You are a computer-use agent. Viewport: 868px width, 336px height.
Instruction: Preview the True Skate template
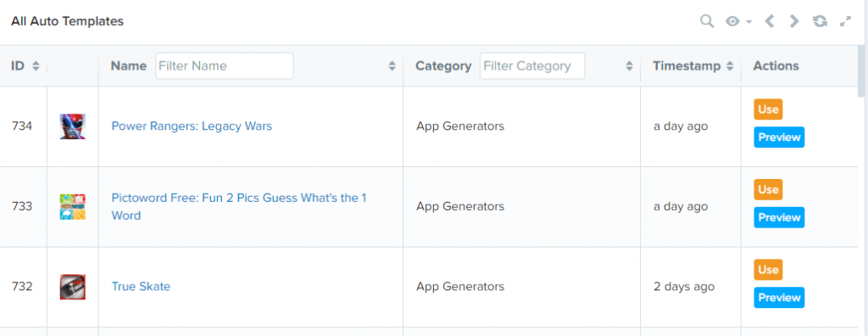[x=779, y=298]
